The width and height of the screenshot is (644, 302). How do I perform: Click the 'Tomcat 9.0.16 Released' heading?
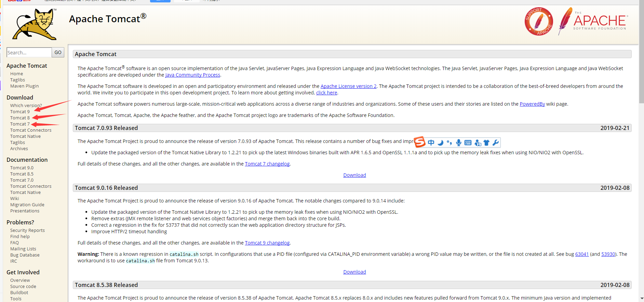coord(106,188)
